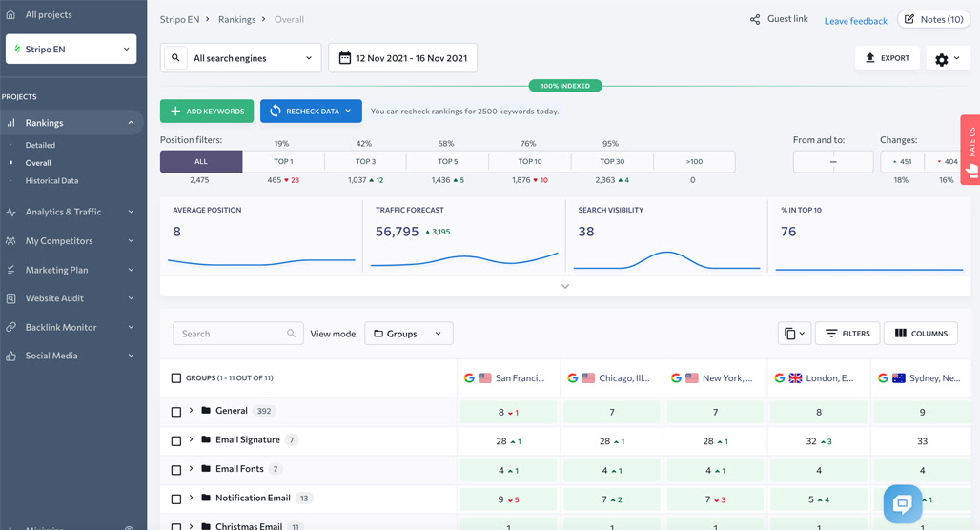Check the Email Signature group checkbox
Image resolution: width=980 pixels, height=530 pixels.
pos(176,441)
